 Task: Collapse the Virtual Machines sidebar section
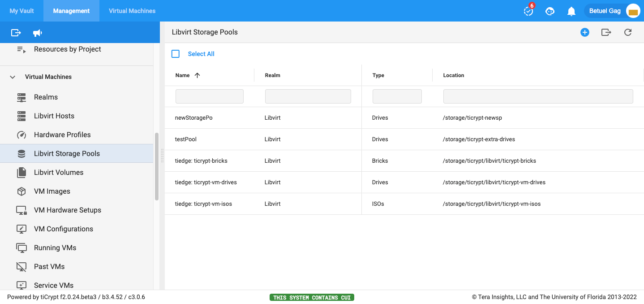(x=13, y=77)
